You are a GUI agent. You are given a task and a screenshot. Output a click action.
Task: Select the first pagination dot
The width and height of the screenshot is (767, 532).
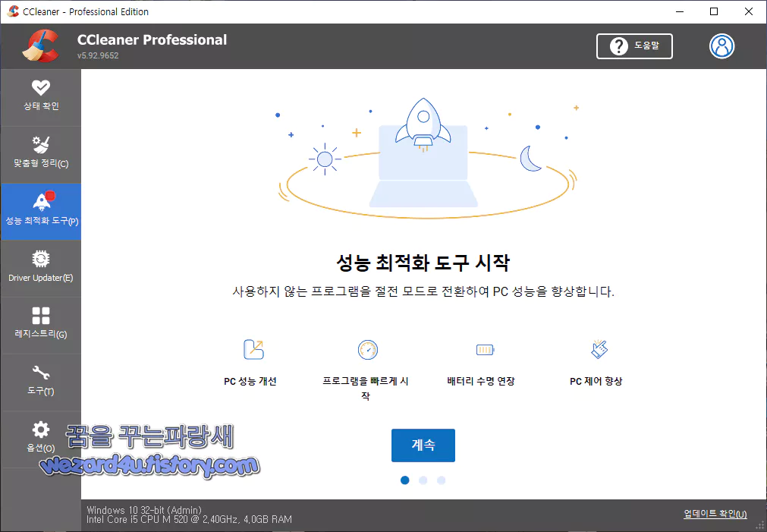click(x=404, y=480)
